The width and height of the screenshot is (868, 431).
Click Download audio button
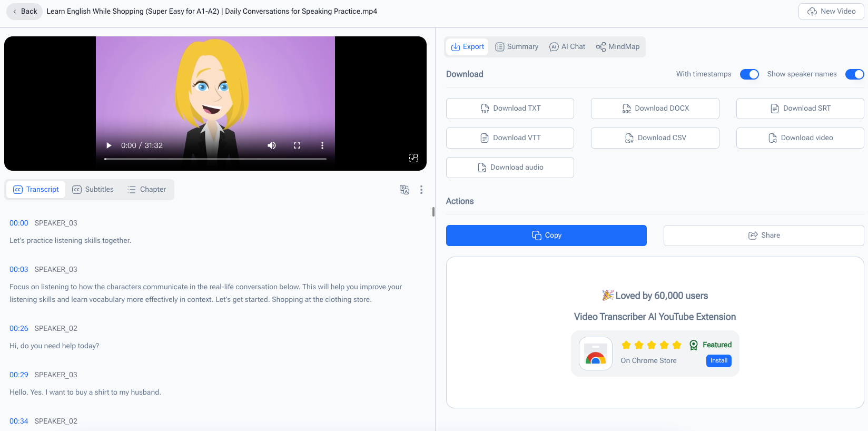510,168
